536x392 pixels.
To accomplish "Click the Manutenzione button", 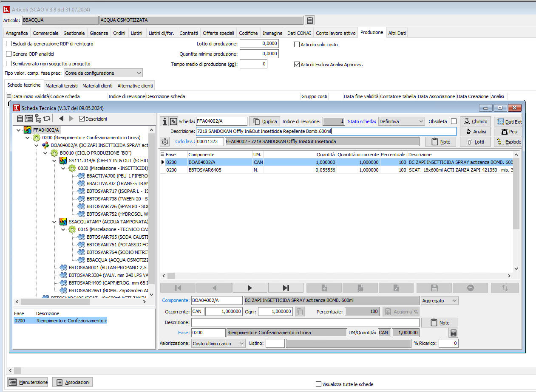I will pos(28,382).
